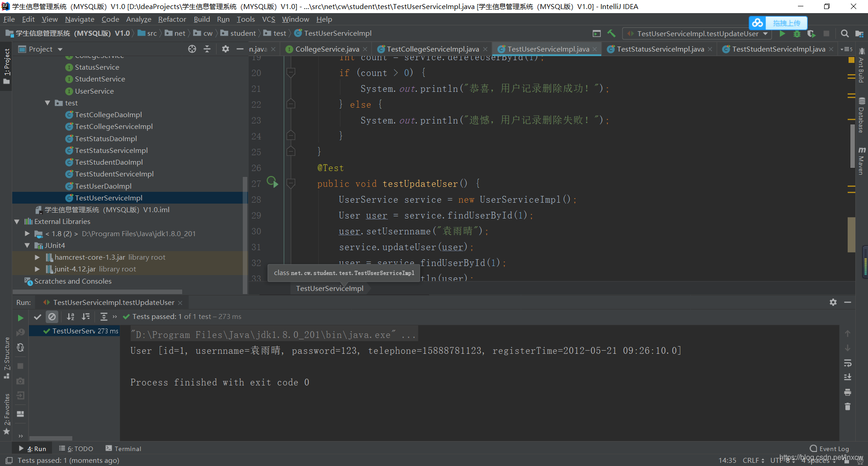Toggle the 2: Favorites side tool window

[x=6, y=414]
